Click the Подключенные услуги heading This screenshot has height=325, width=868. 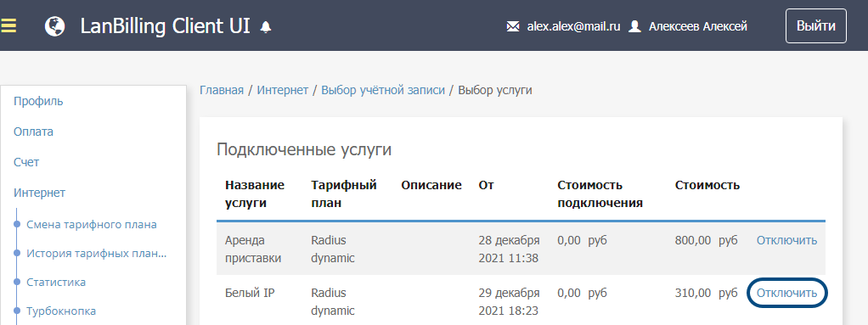pos(304,149)
